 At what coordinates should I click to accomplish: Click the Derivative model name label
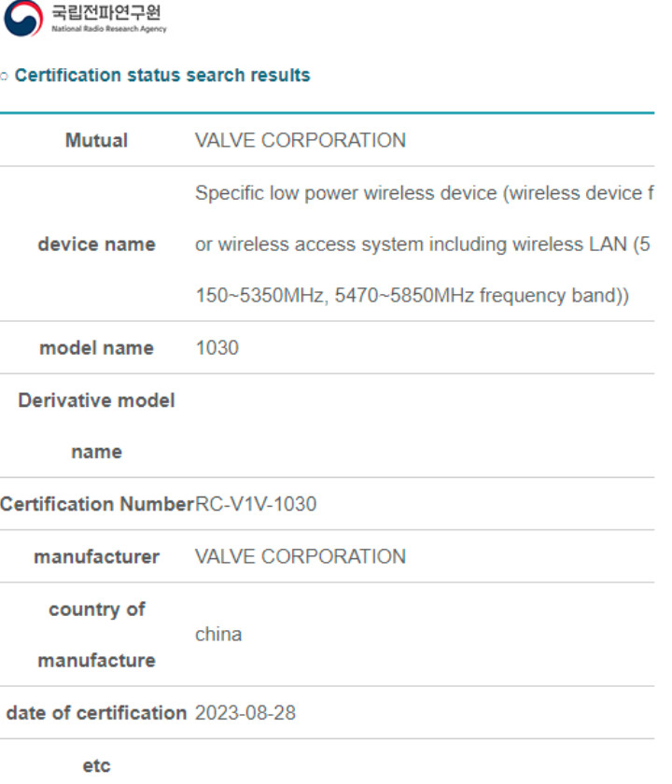point(96,426)
